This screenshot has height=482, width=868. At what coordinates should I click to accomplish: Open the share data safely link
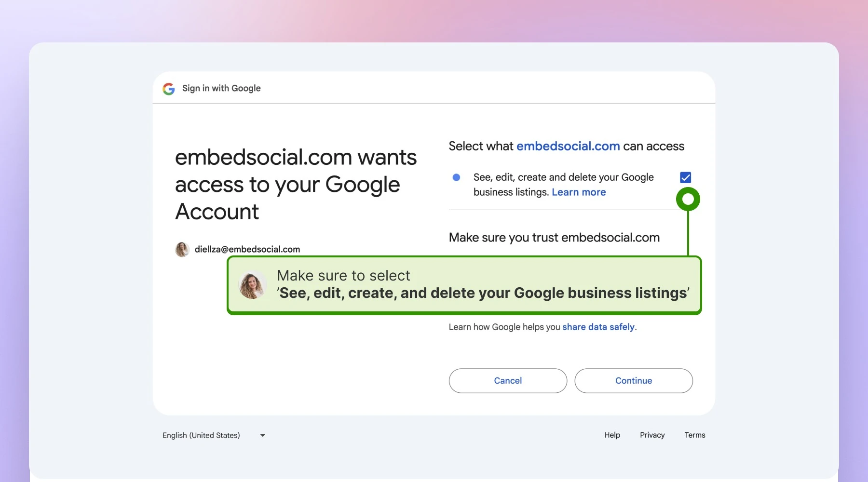pos(598,327)
